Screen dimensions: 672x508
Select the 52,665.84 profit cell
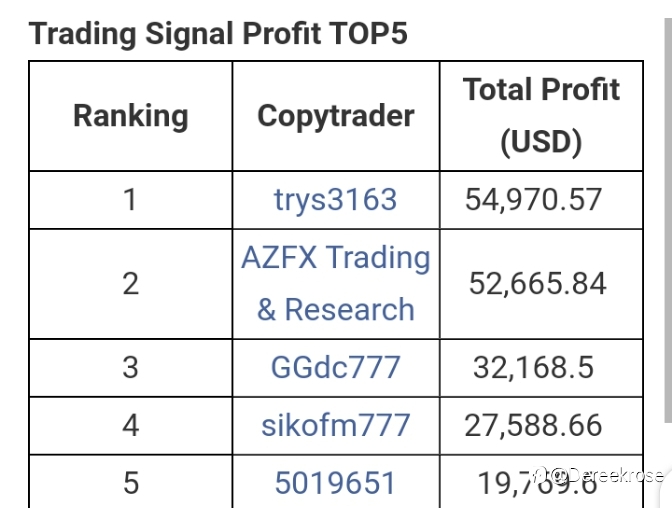(537, 284)
